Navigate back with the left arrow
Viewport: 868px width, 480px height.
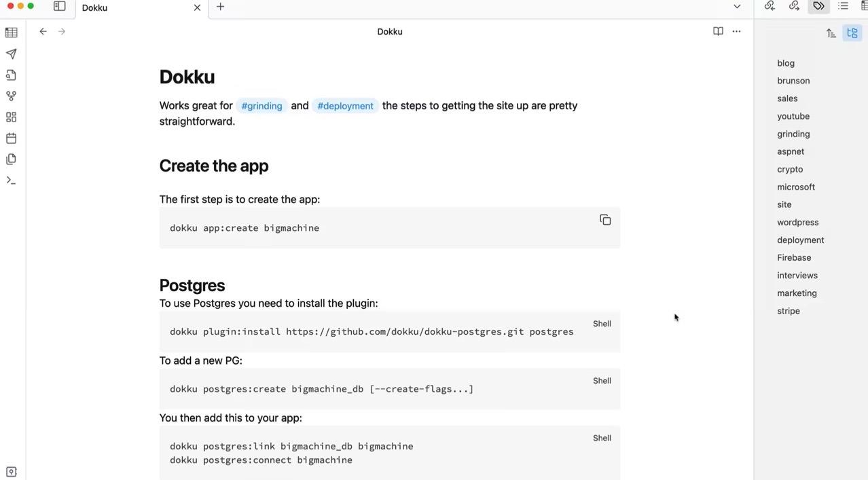[43, 31]
